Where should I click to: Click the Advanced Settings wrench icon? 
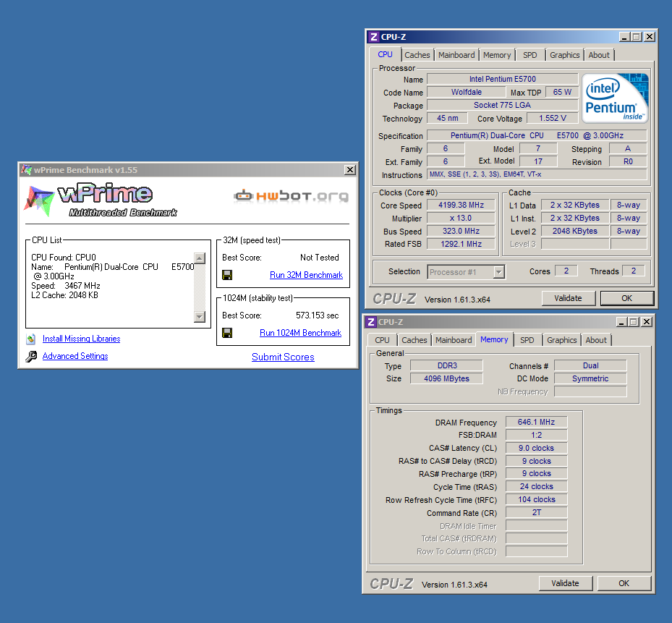(x=31, y=356)
